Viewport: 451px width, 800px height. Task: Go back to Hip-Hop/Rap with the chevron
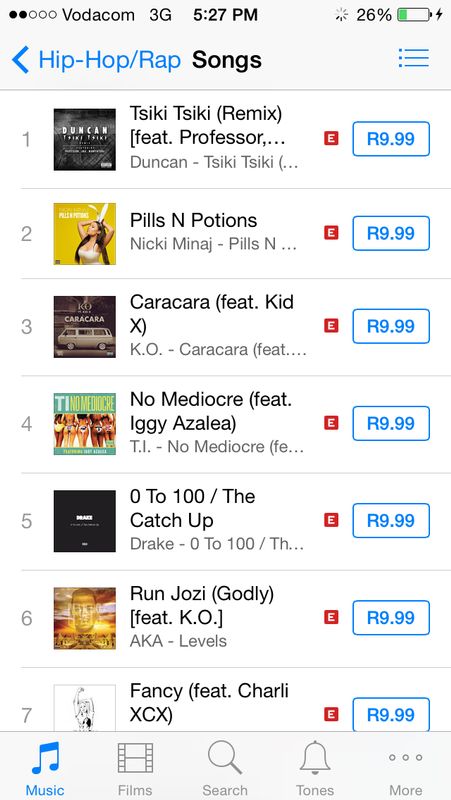tap(20, 60)
